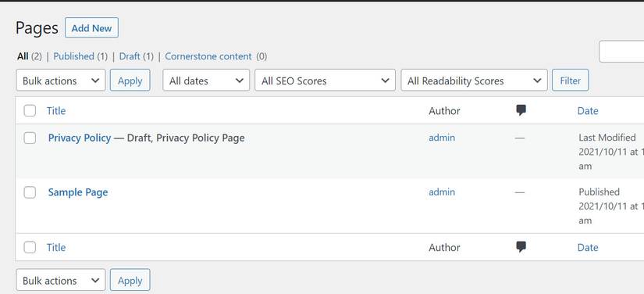Open the bottom Bulk actions dropdown
The image size is (644, 294).
click(x=61, y=280)
